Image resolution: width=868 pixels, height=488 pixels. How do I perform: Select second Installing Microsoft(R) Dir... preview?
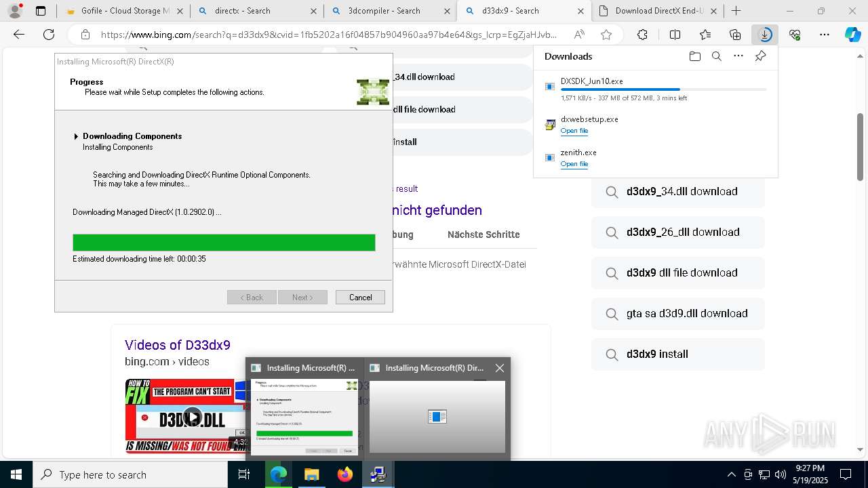[437, 408]
